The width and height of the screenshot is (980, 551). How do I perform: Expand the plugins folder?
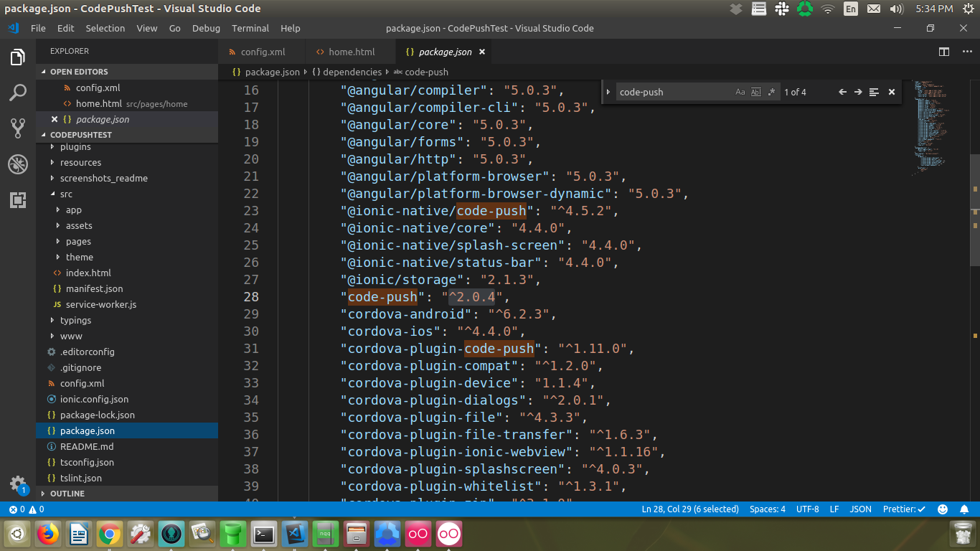tap(127, 146)
